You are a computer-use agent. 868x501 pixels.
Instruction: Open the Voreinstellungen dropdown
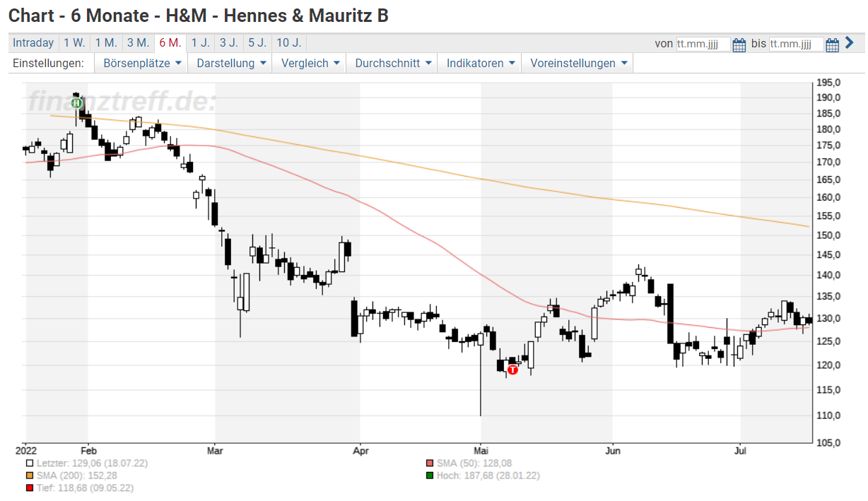577,63
